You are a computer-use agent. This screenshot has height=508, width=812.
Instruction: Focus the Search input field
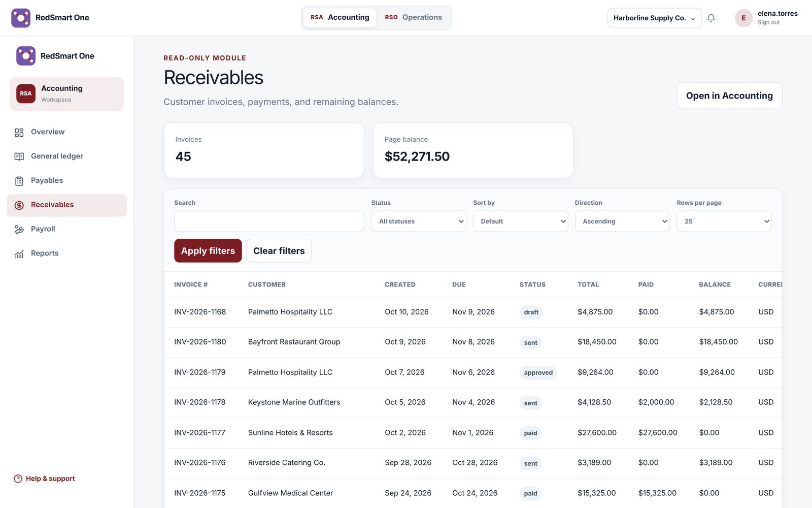click(269, 221)
